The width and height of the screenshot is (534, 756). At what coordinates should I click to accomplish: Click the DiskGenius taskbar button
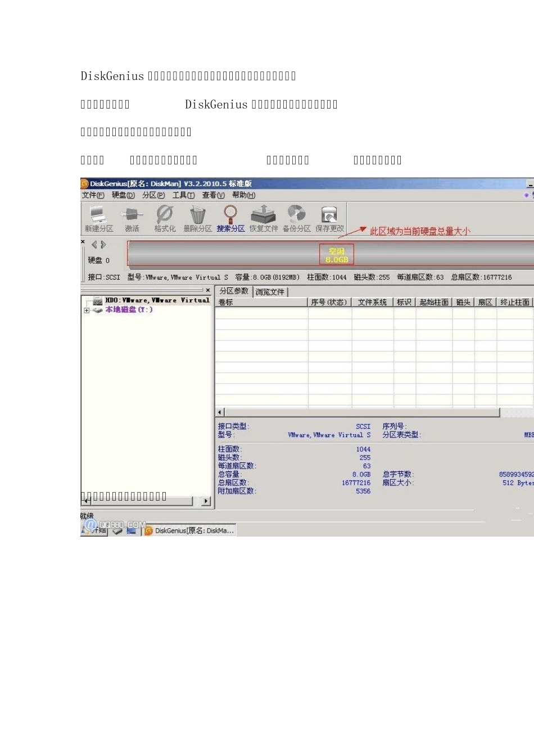pos(189,530)
